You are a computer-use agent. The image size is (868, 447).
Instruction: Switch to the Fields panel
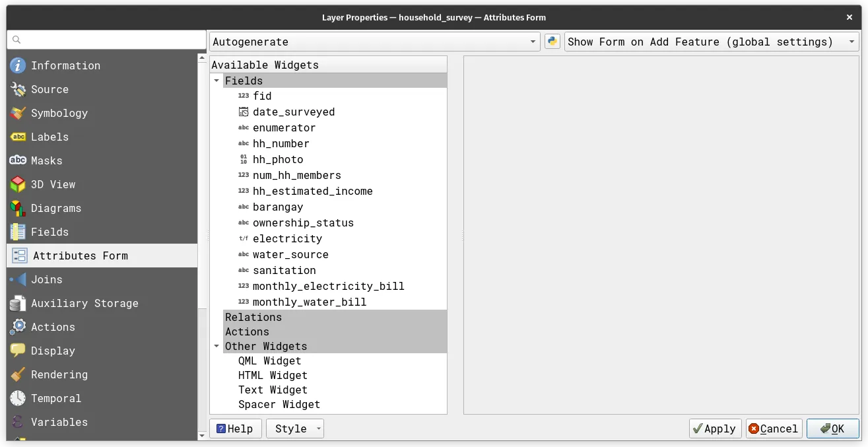(50, 232)
